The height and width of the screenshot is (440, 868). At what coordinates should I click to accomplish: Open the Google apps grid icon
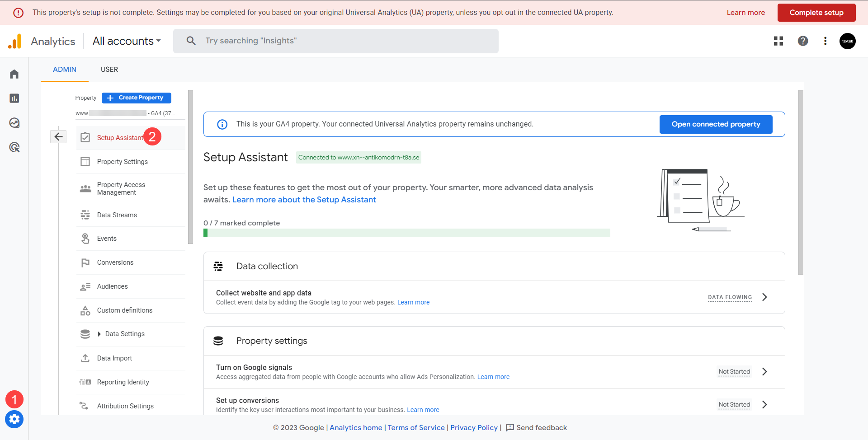pos(778,41)
